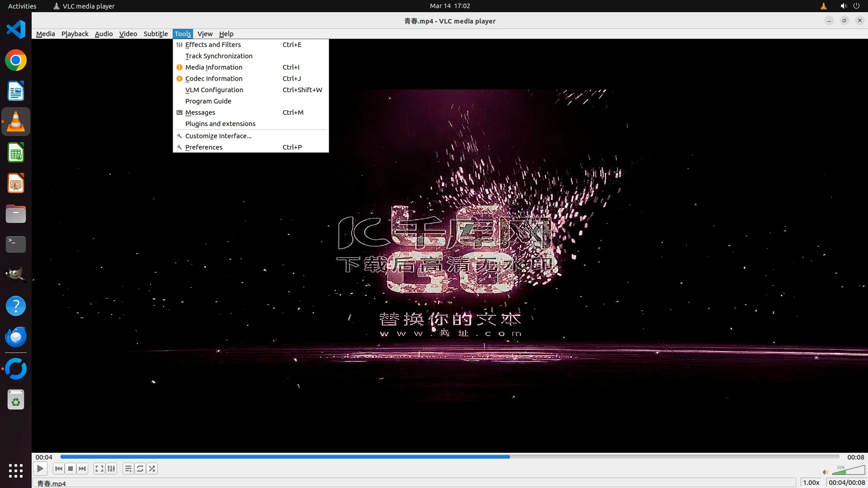Toggle random shuffle playback

tap(152, 469)
